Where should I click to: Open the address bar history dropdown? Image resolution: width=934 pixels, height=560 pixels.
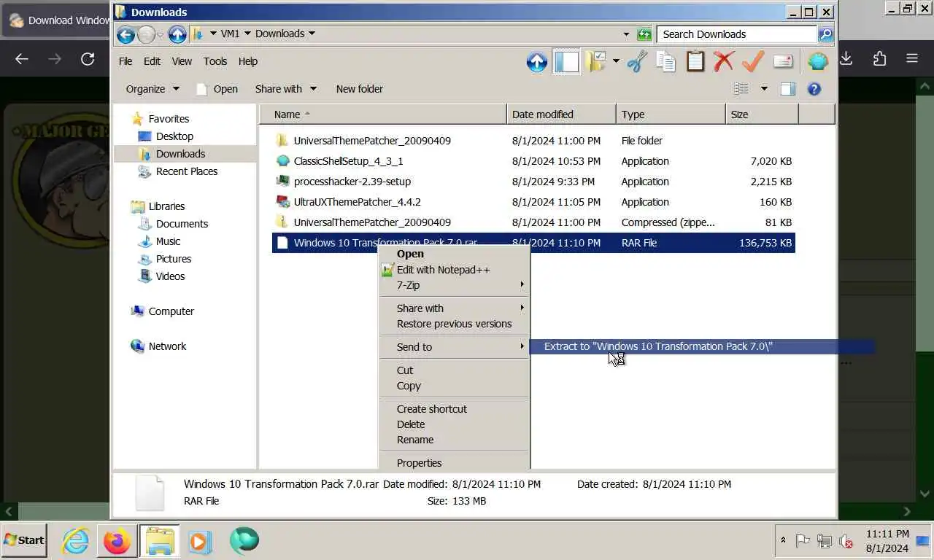click(x=626, y=34)
